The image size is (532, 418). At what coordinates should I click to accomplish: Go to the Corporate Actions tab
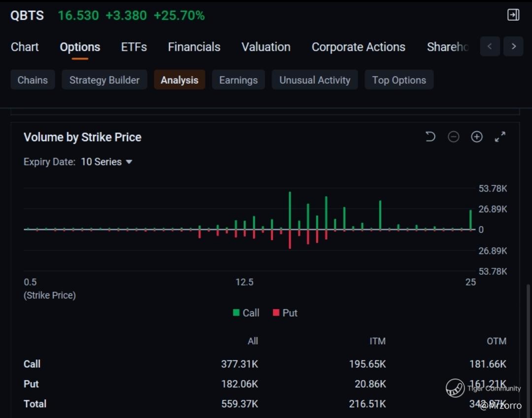(358, 47)
